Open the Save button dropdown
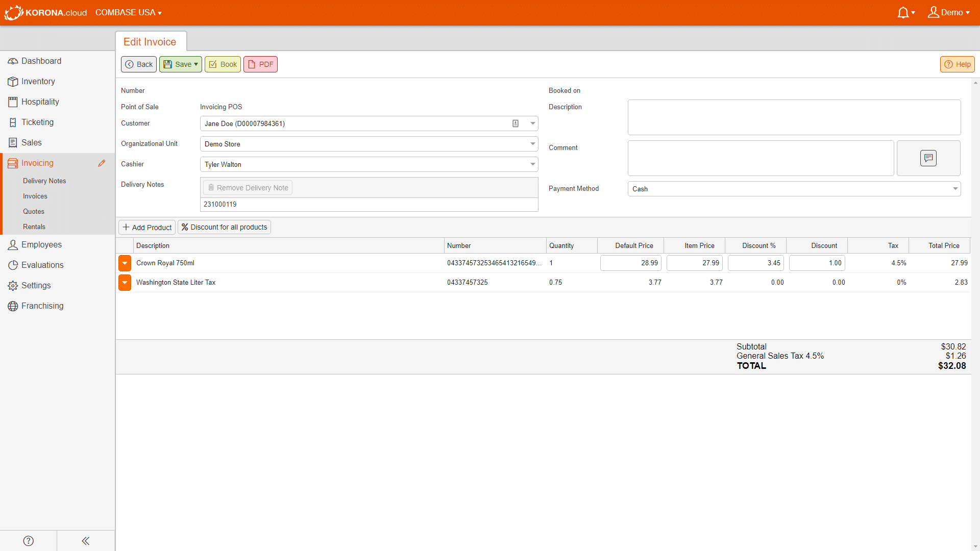 click(196, 64)
